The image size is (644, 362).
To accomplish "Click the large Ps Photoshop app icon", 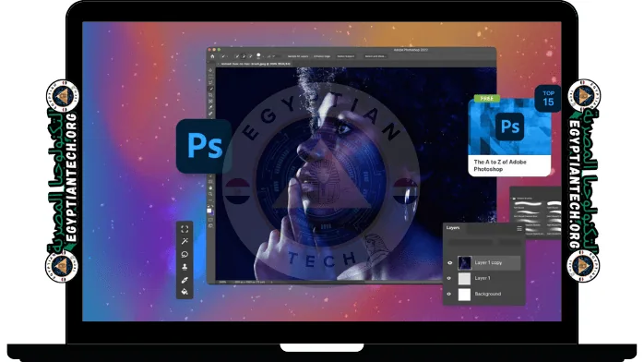I will point(204,146).
